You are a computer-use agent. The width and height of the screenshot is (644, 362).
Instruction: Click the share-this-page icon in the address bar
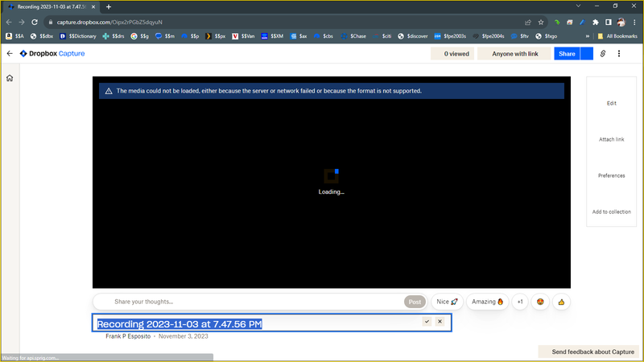tap(528, 23)
